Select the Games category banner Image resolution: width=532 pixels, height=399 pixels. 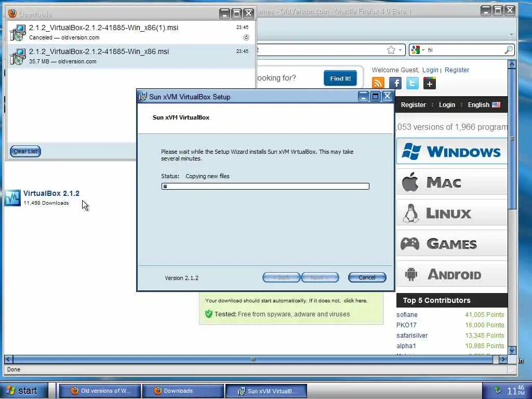point(452,244)
